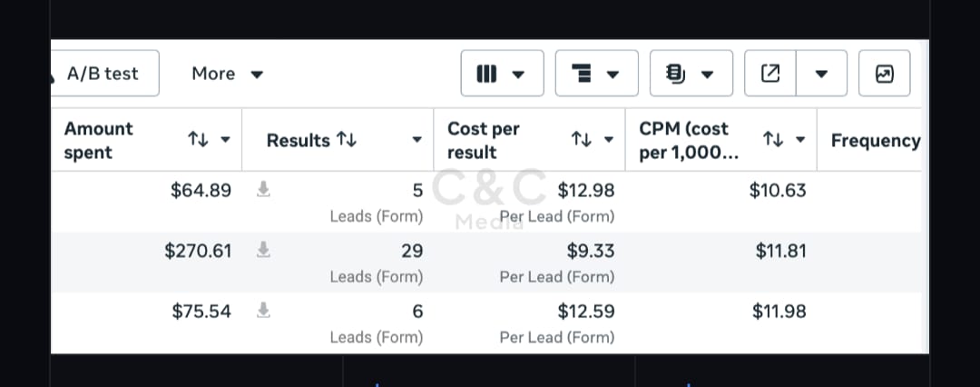This screenshot has height=387, width=980.
Task: Click the A/B test button
Action: [x=104, y=74]
